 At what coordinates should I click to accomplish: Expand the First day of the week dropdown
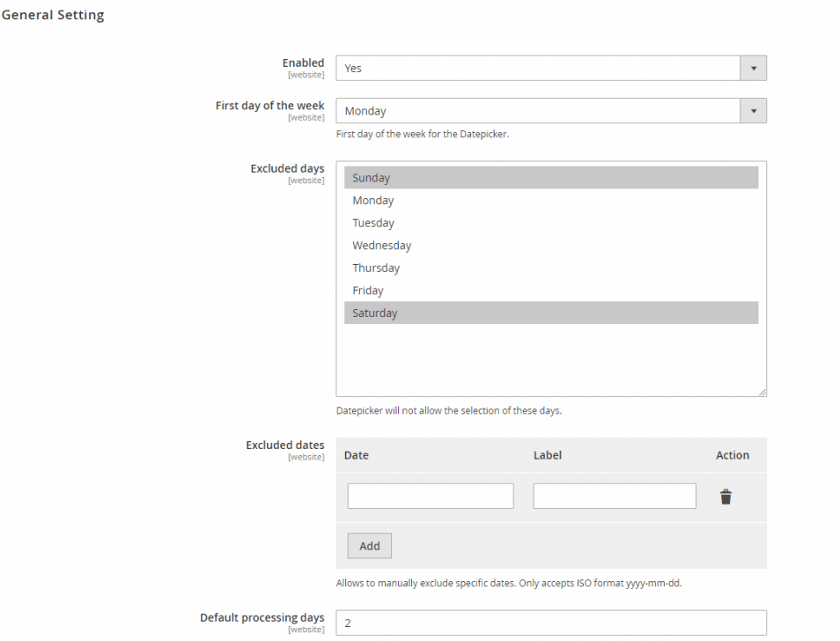point(753,111)
